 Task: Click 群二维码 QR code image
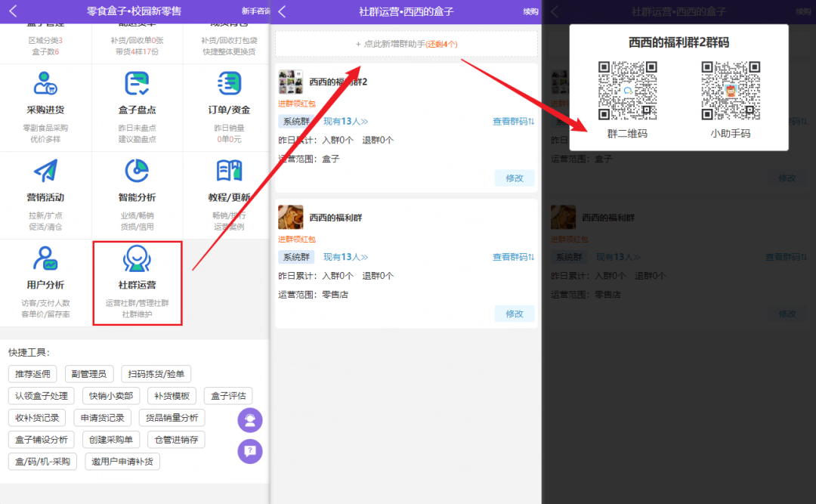click(627, 91)
